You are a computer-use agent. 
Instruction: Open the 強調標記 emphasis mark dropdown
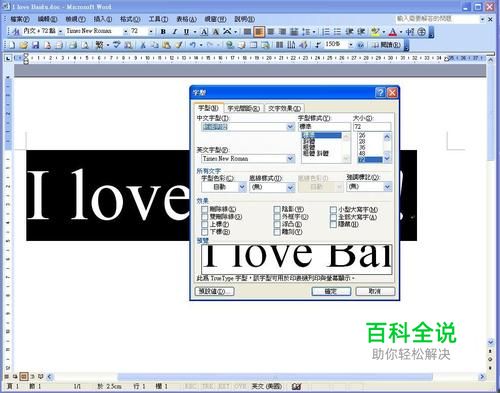[x=387, y=187]
